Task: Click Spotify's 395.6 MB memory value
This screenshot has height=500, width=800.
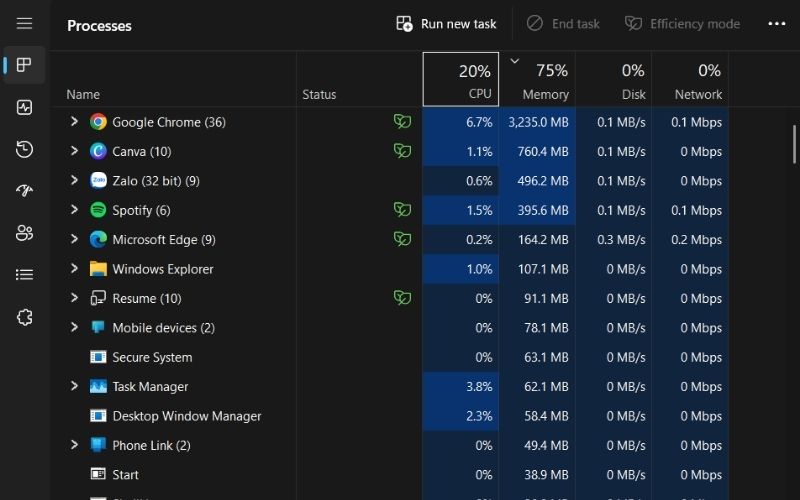Action: (x=543, y=210)
